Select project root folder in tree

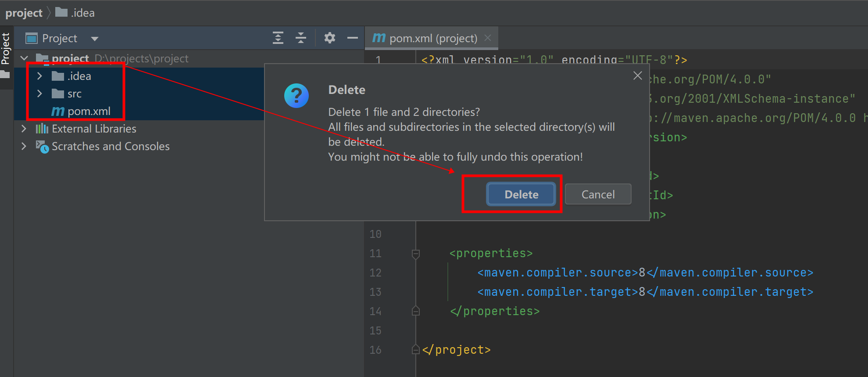click(x=70, y=58)
